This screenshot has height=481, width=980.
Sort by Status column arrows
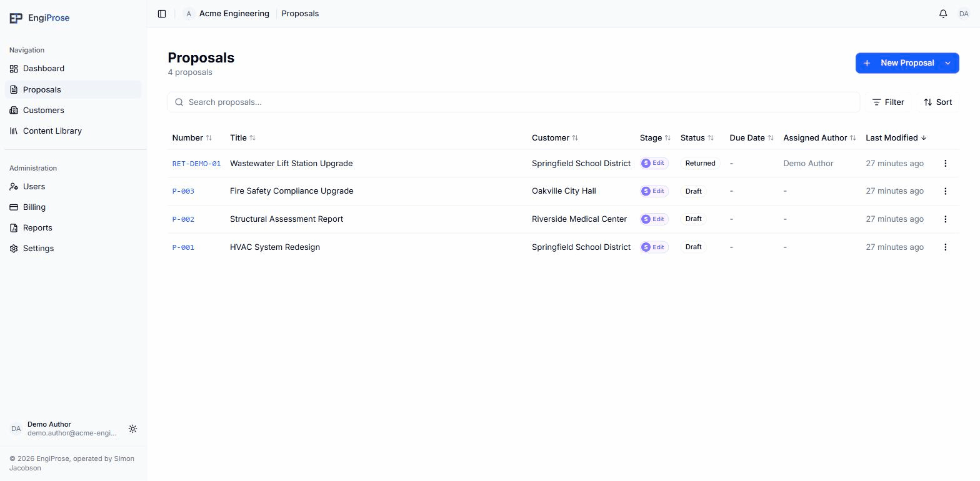click(711, 138)
